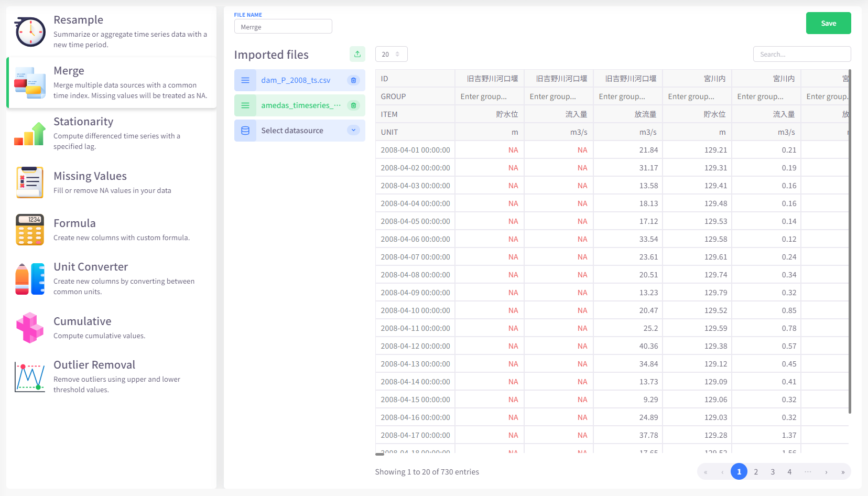The width and height of the screenshot is (868, 496).
Task: Edit group field for third 旧吉野川河口堰 column
Action: [x=627, y=96]
